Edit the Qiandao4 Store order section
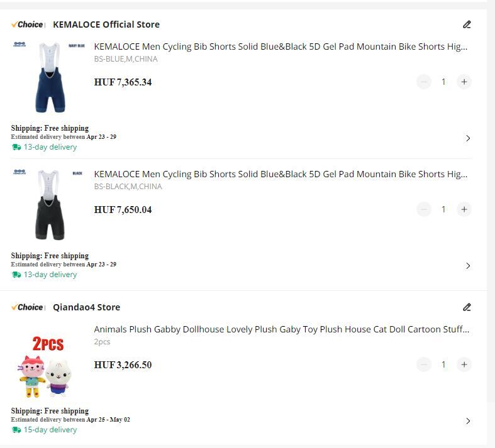Viewport: 495px width, 448px height. [x=467, y=307]
